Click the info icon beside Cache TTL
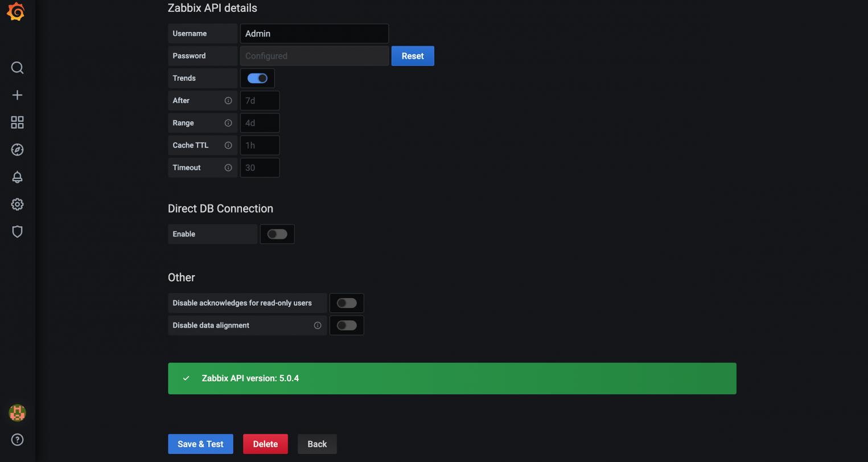The height and width of the screenshot is (462, 868). click(228, 145)
